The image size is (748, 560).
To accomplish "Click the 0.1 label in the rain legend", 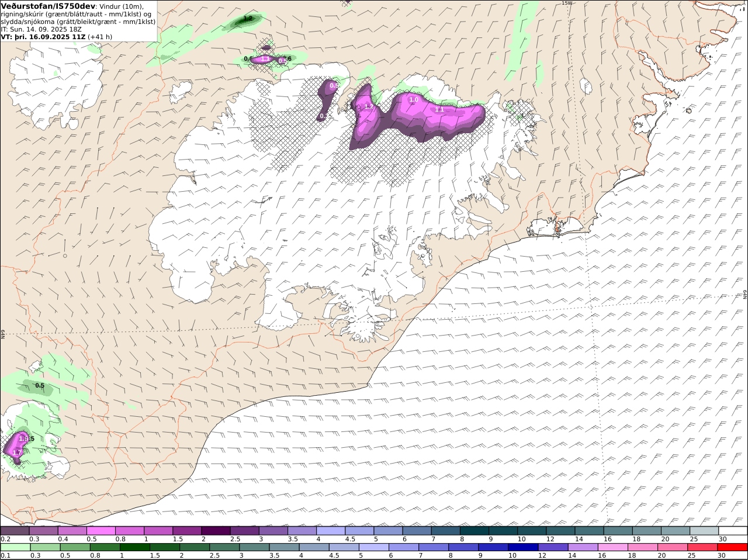I will point(5,555).
